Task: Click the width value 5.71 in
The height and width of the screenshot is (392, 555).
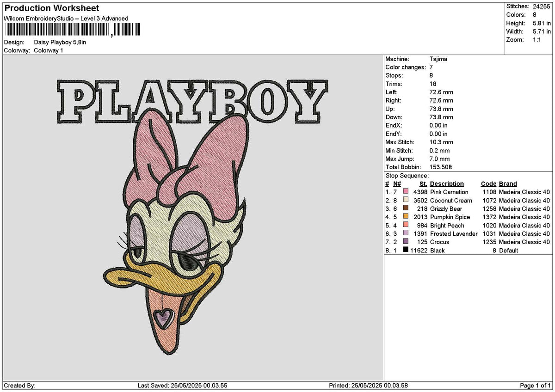Action: coord(542,31)
